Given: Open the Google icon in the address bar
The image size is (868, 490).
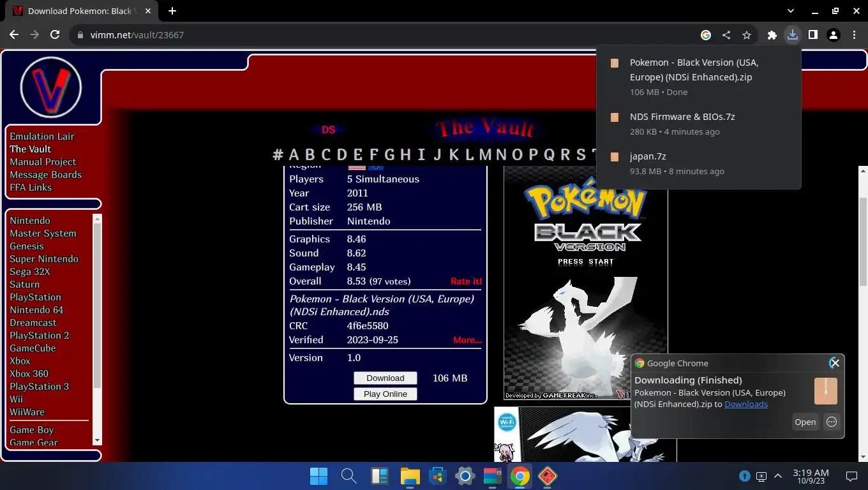Looking at the screenshot, I should click(706, 35).
